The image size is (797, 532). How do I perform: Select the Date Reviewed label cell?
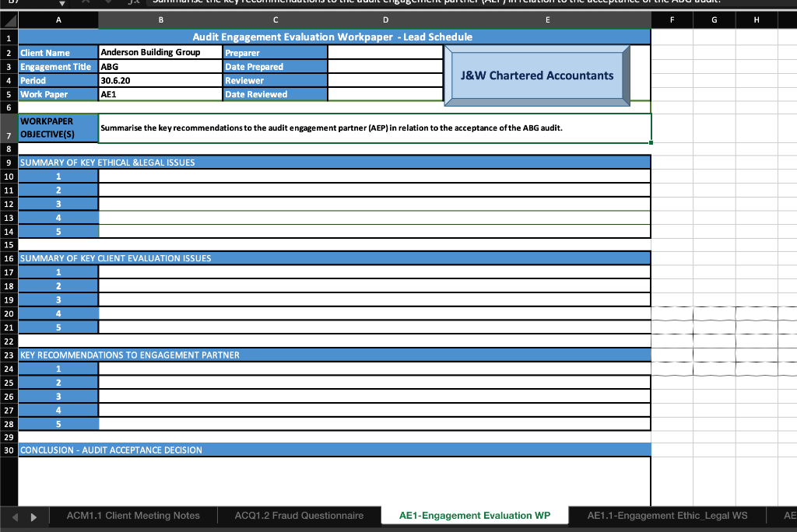coord(276,94)
